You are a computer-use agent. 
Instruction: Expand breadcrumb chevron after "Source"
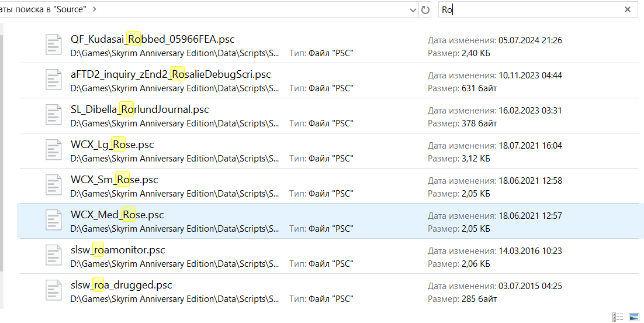click(x=95, y=9)
